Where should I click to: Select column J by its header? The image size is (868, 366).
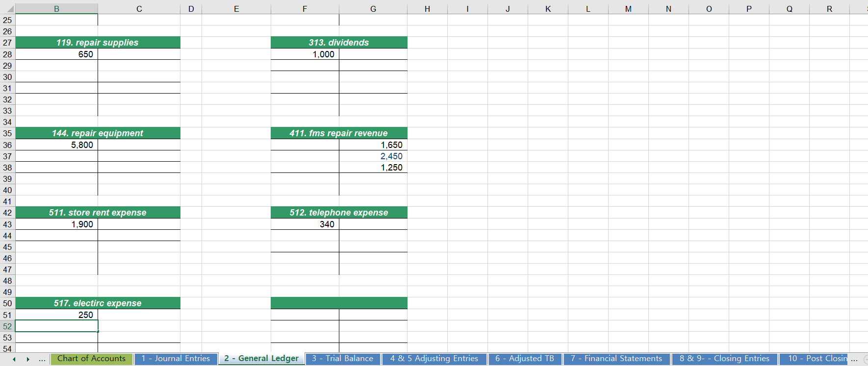tap(508, 9)
